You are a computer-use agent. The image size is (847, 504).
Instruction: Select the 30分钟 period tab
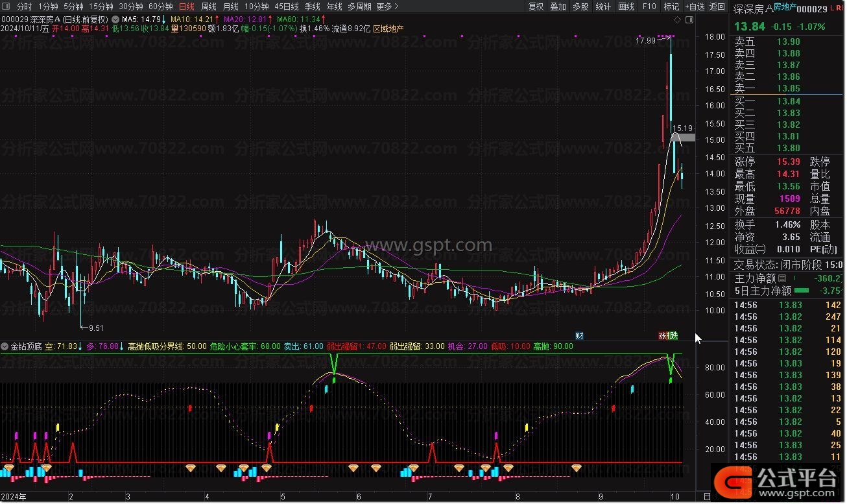130,6
